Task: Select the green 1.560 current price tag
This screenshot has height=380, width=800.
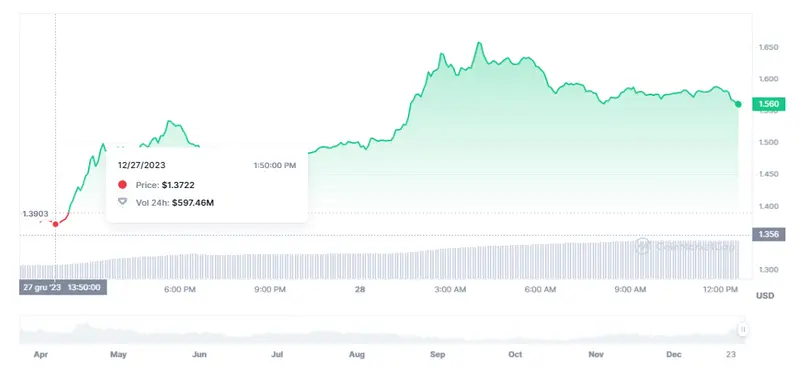Action: [768, 104]
